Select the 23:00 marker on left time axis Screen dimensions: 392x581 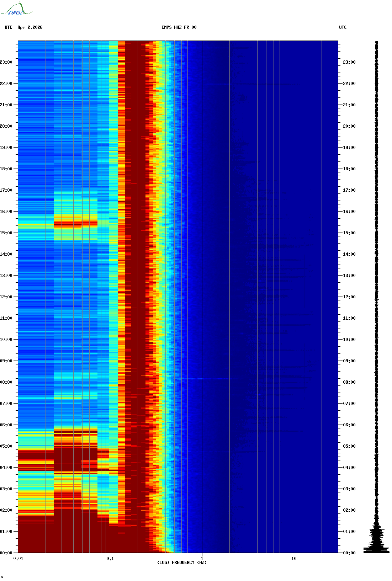tap(6, 62)
